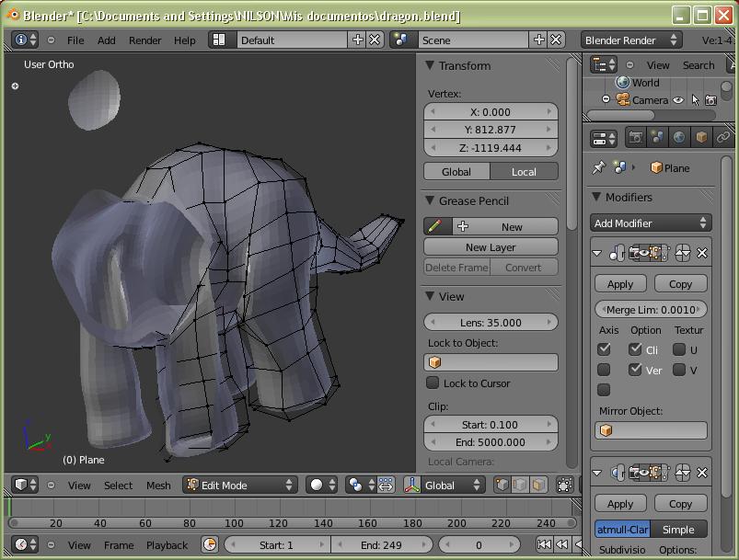
Task: Disable Clipping option in Mirror modifier
Action: coord(635,349)
